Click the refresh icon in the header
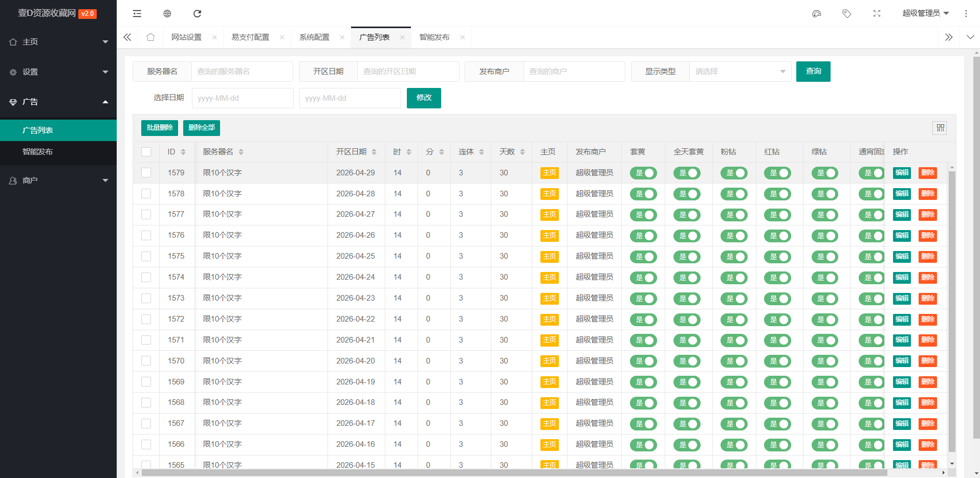The width and height of the screenshot is (980, 478). [x=197, y=13]
